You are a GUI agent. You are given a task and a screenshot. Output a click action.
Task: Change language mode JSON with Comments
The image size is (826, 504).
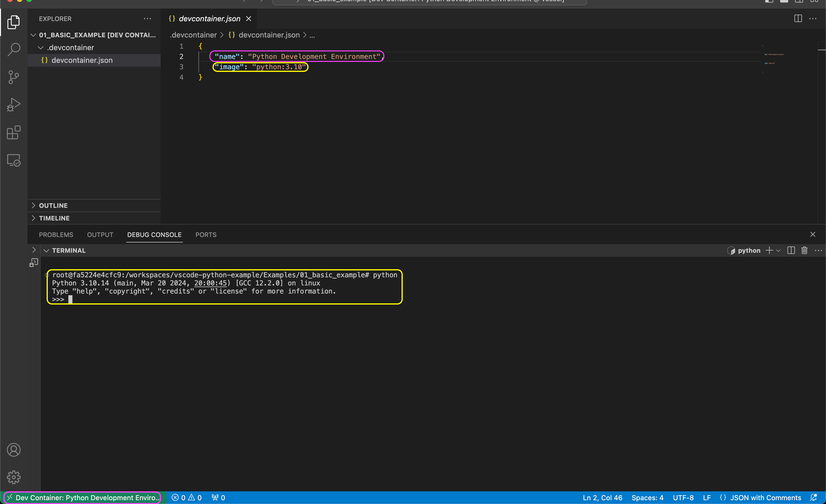(765, 498)
